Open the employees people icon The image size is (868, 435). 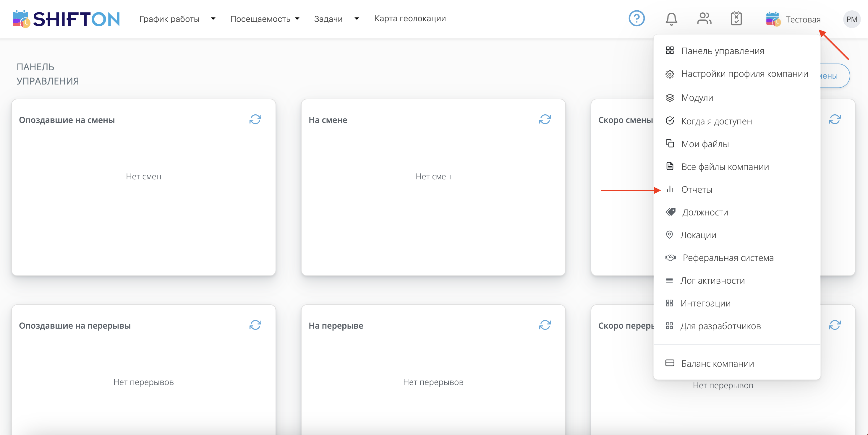pyautogui.click(x=704, y=19)
